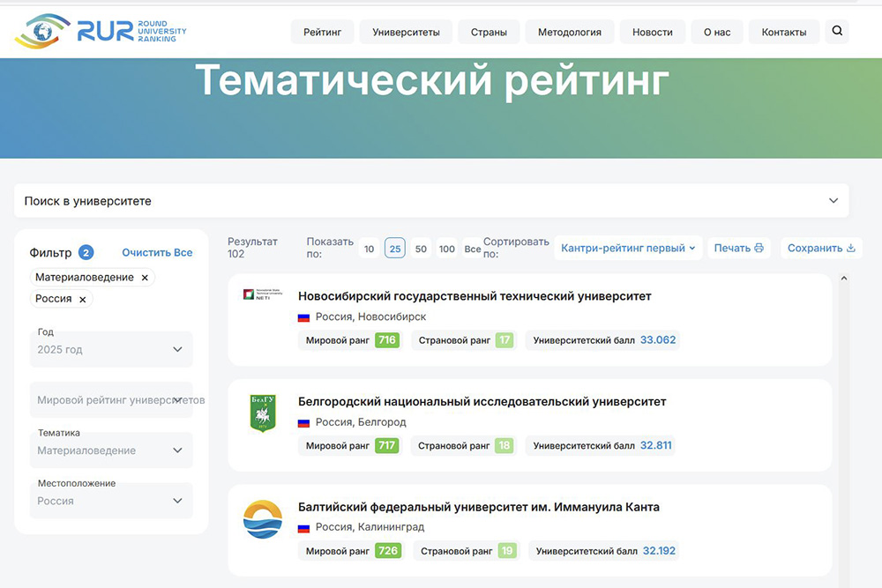Open Кантри-рейтинг первый sort dropdown
Viewport: 882px width, 588px height.
point(628,248)
